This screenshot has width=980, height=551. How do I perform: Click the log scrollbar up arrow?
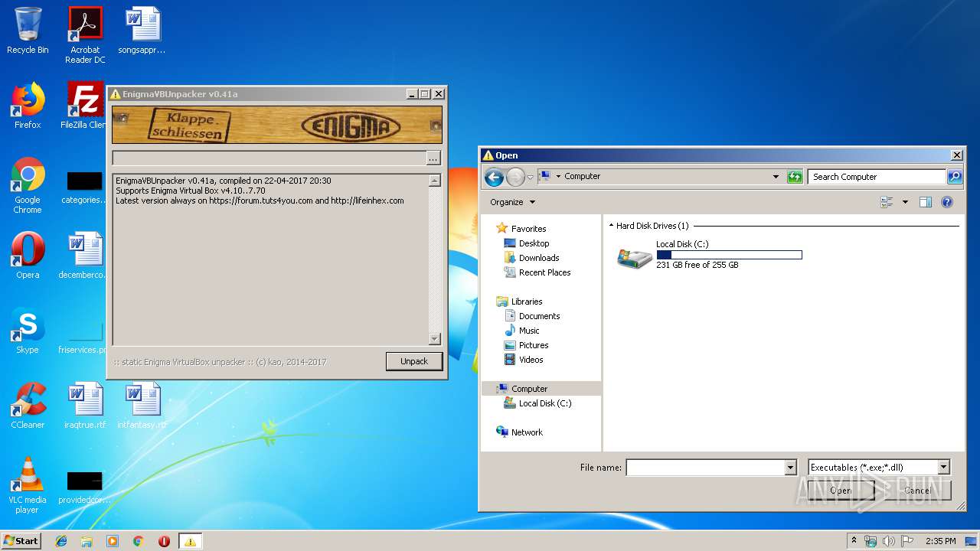coord(434,181)
